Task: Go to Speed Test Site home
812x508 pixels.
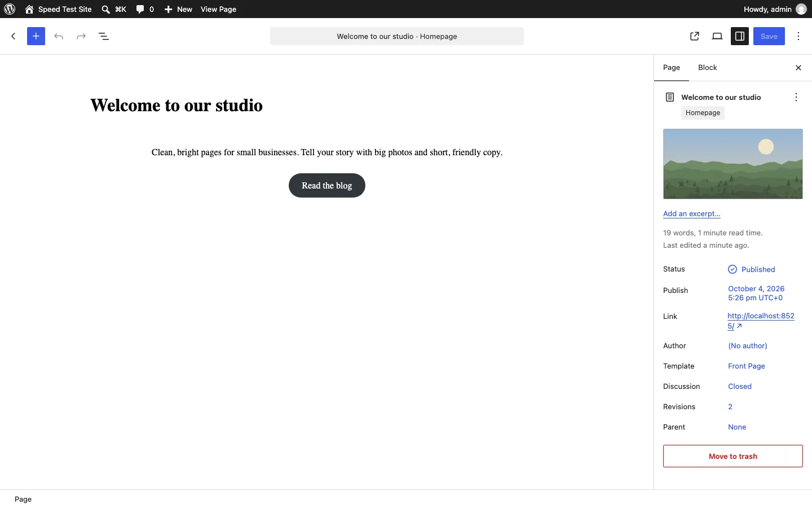Action: click(x=59, y=9)
